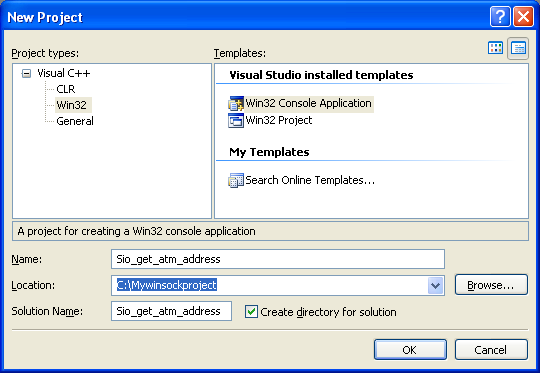
Task: Click the Win32 console application description text
Action: point(136,231)
